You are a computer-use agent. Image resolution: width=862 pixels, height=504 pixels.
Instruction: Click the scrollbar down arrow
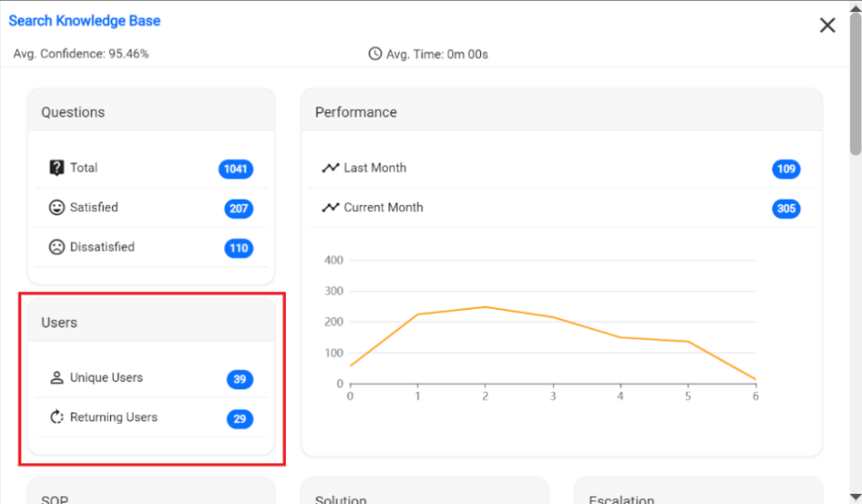coord(855,497)
